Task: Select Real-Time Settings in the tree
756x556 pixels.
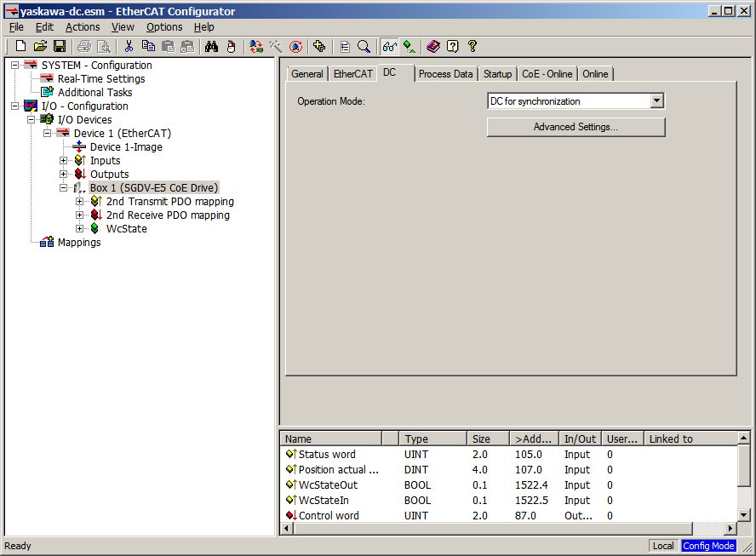Action: coord(100,79)
